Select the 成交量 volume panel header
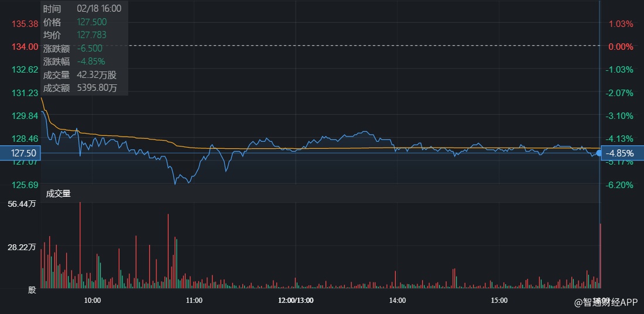This screenshot has height=314, width=644. coord(59,193)
